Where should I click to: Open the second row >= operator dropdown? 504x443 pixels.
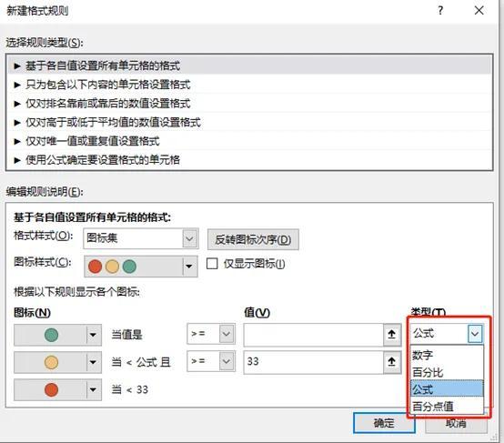211,361
